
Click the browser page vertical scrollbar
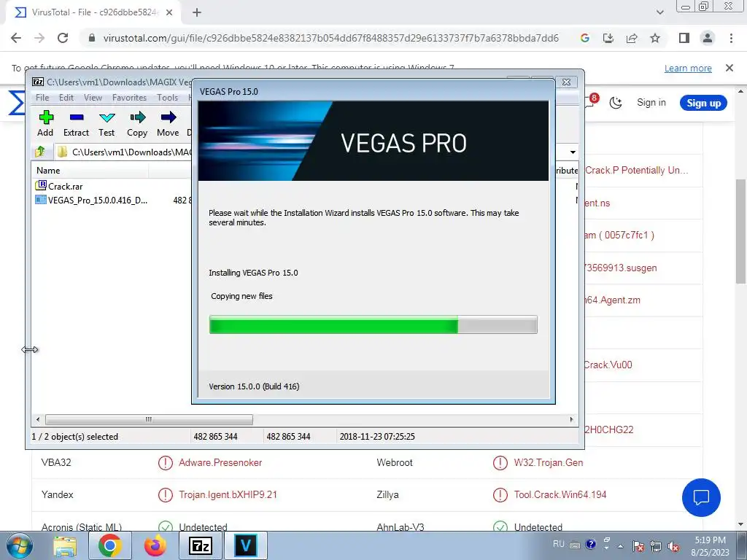point(741,231)
